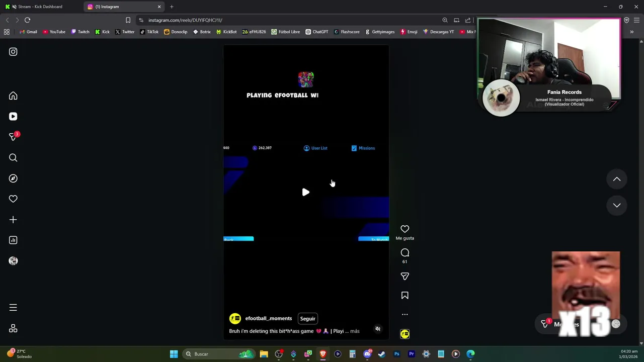The height and width of the screenshot is (362, 644).
Task: Select the (1) Instagram browser tab
Action: point(123,7)
